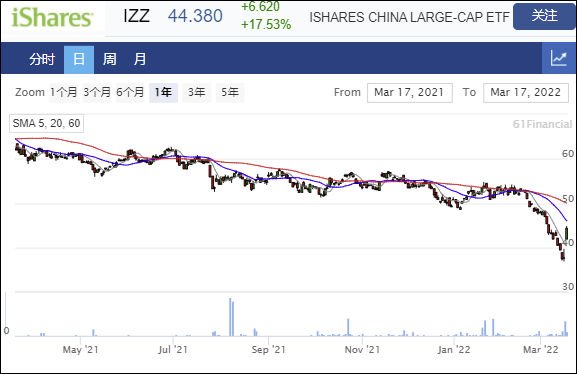
Task: Select the 5年 zoom option
Action: click(230, 92)
